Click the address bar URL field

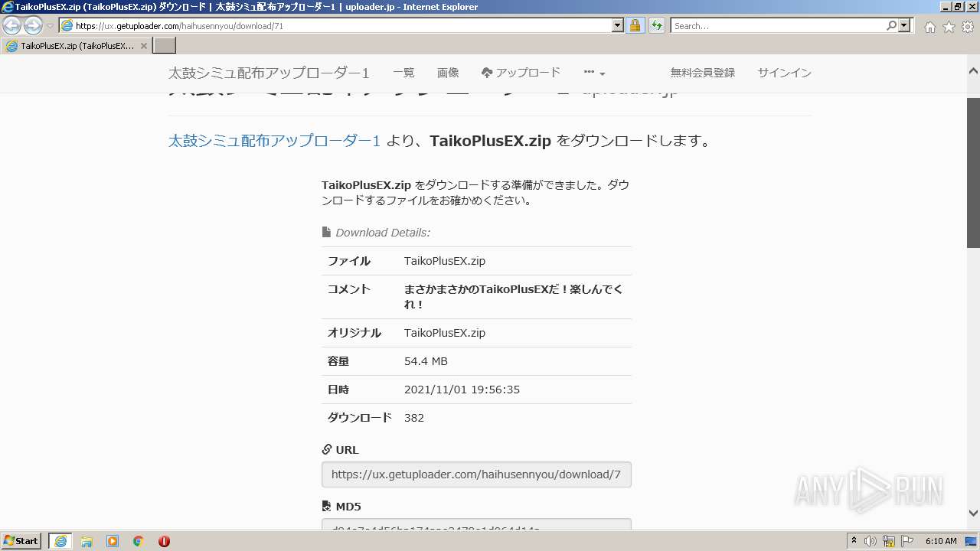(335, 25)
